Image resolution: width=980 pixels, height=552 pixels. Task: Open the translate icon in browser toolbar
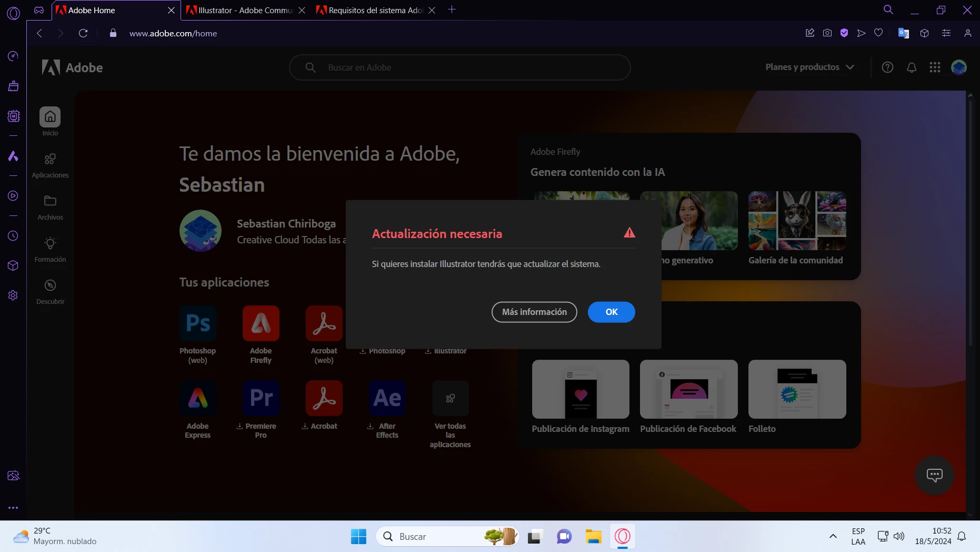[x=904, y=33]
